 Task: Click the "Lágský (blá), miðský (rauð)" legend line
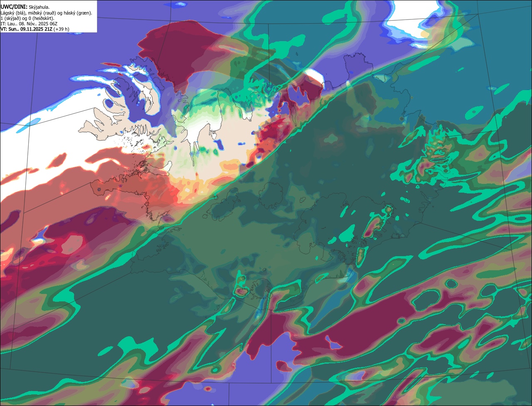46,13
